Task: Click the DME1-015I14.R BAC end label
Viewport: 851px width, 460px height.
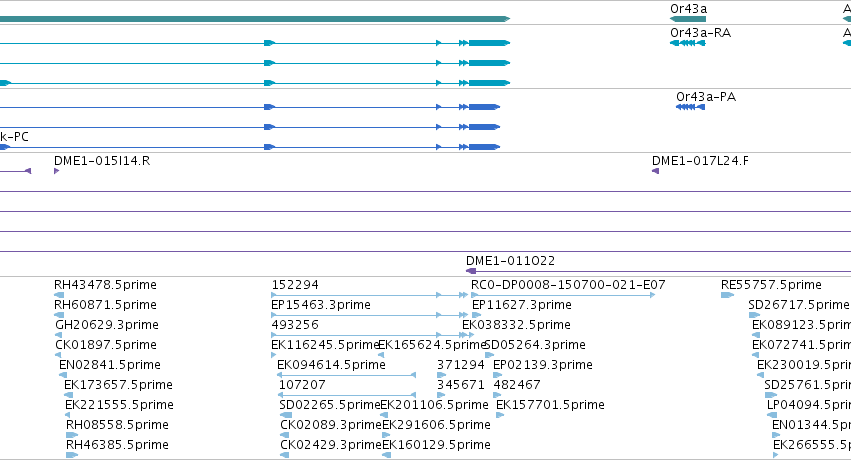Action: point(102,161)
